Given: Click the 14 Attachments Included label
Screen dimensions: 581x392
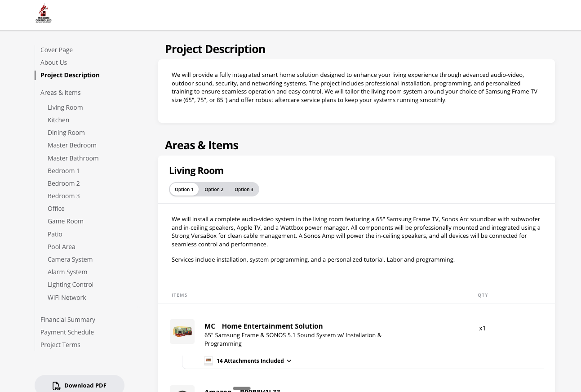Looking at the screenshot, I should pyautogui.click(x=250, y=361).
